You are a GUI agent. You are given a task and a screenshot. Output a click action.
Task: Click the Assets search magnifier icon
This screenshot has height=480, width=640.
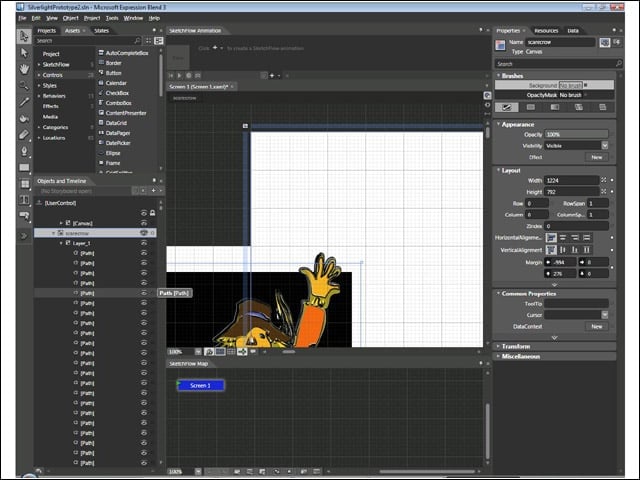click(x=137, y=40)
